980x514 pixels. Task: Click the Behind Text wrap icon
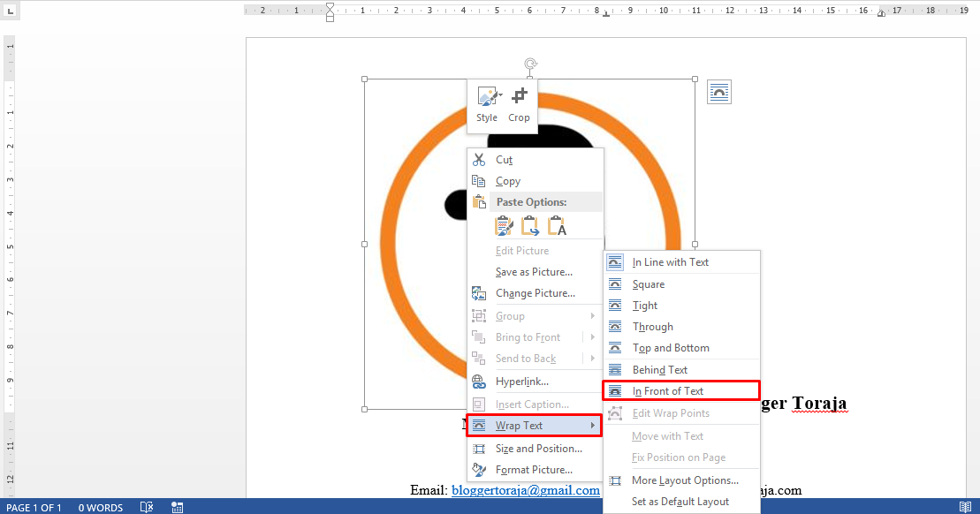(x=615, y=370)
